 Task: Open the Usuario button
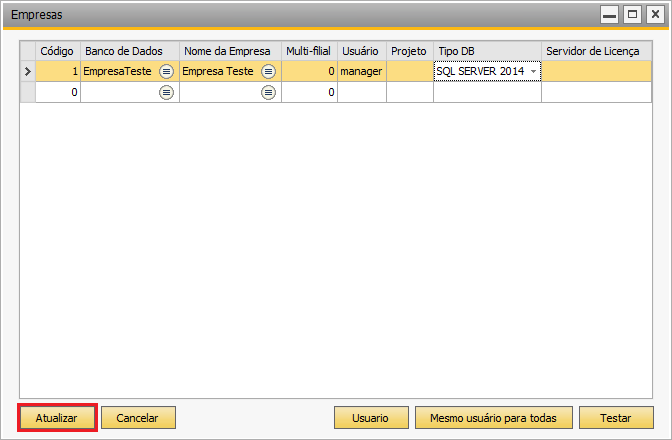point(371,418)
